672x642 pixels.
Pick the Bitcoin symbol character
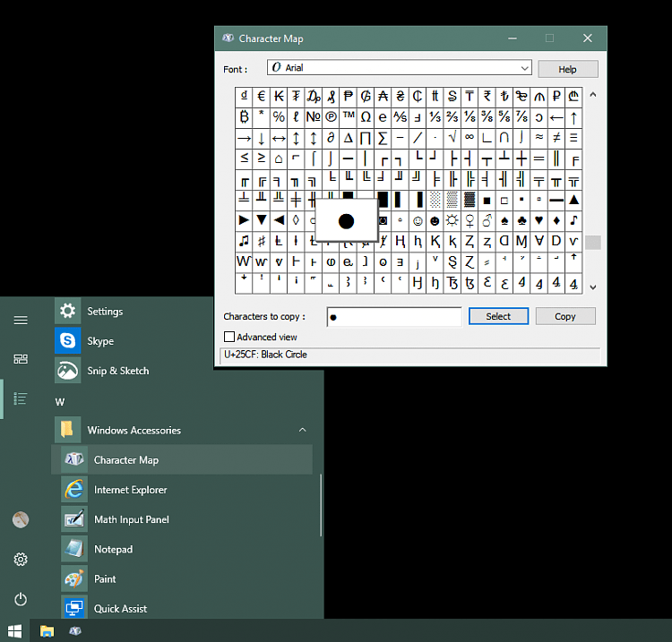244,117
